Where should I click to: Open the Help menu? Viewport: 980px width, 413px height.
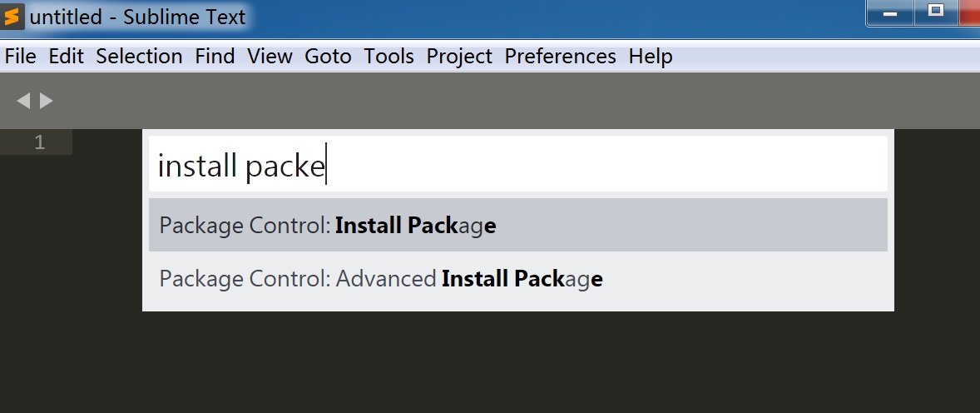(x=651, y=57)
